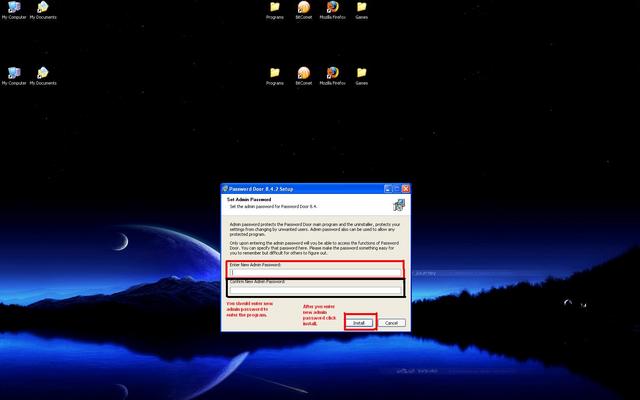Open Programs folder in top row
This screenshot has height=400, width=640.
275,8
